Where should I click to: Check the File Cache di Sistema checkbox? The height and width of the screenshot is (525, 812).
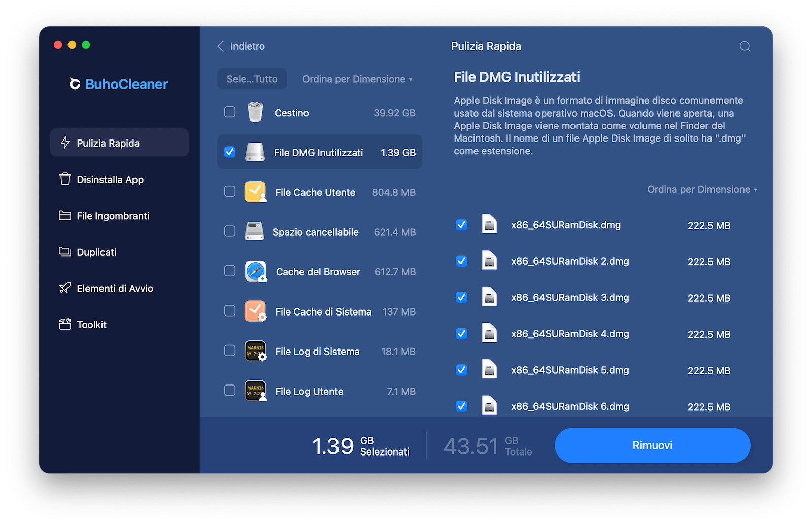(x=230, y=310)
